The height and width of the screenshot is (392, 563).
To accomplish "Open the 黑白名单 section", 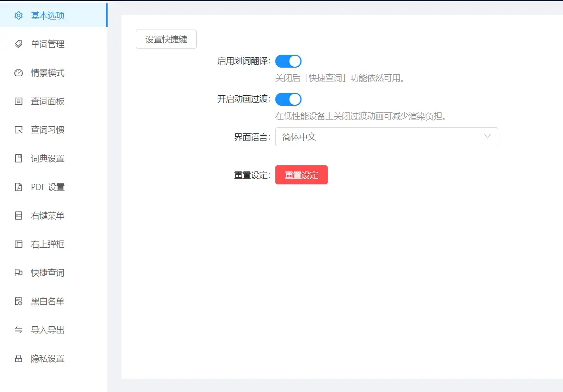I will pyautogui.click(x=53, y=301).
